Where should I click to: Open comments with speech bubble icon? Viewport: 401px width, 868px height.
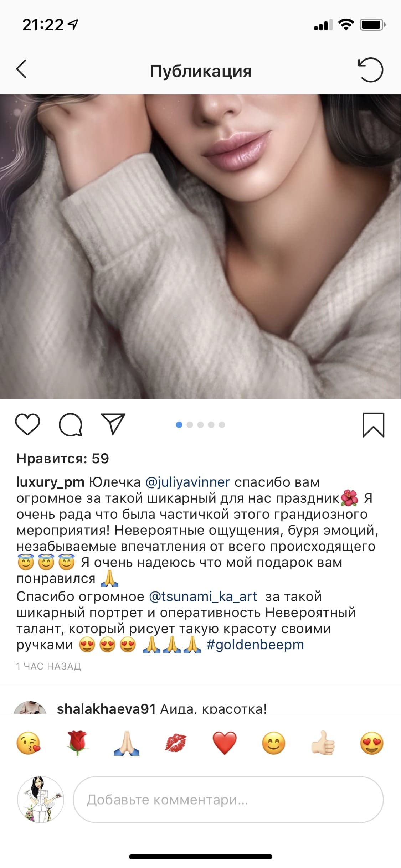click(x=71, y=424)
